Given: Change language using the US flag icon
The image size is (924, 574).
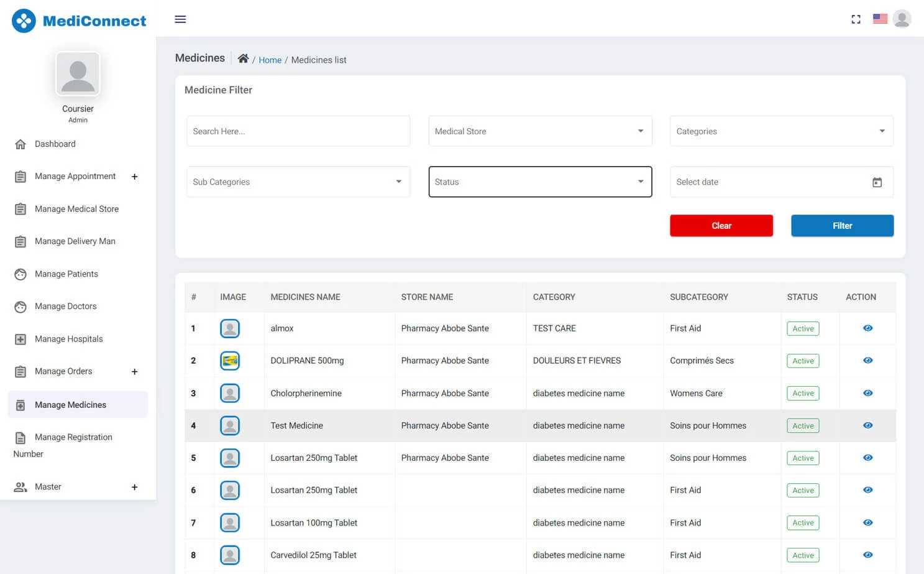Looking at the screenshot, I should (880, 19).
